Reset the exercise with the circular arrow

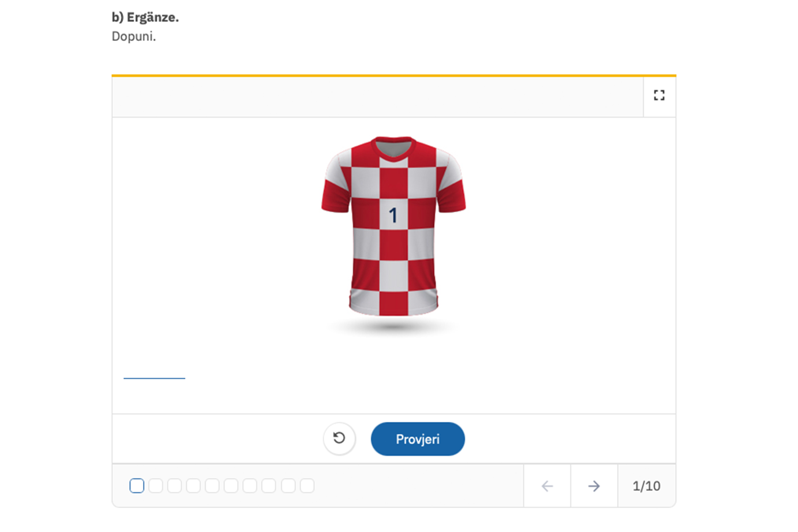(x=339, y=438)
